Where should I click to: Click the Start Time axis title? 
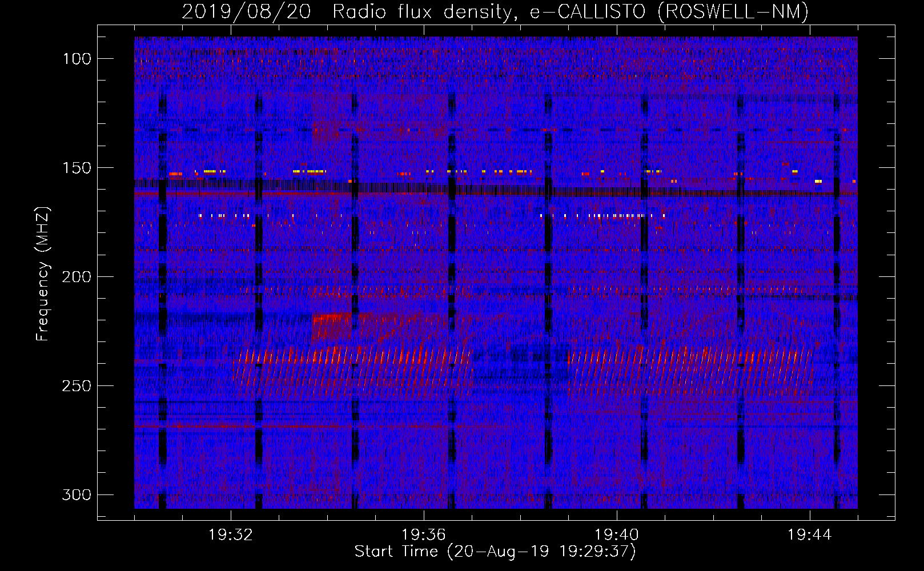[495, 552]
